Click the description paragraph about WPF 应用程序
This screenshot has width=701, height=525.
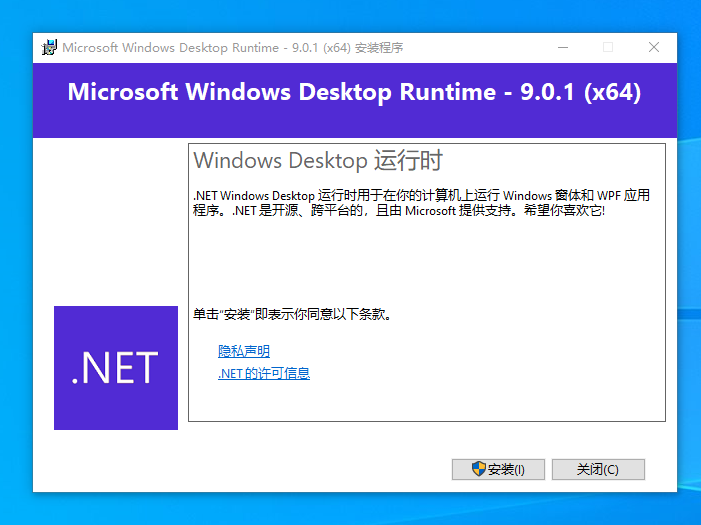click(x=421, y=203)
